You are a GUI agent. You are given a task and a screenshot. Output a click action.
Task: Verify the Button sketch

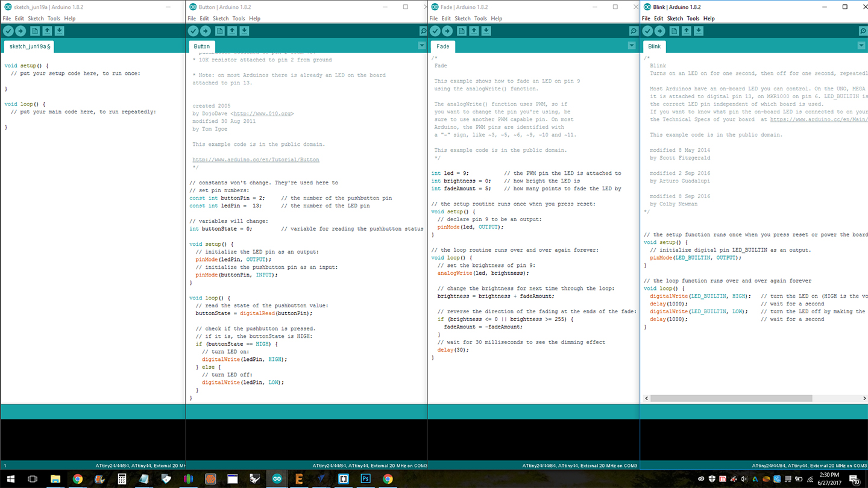[193, 31]
